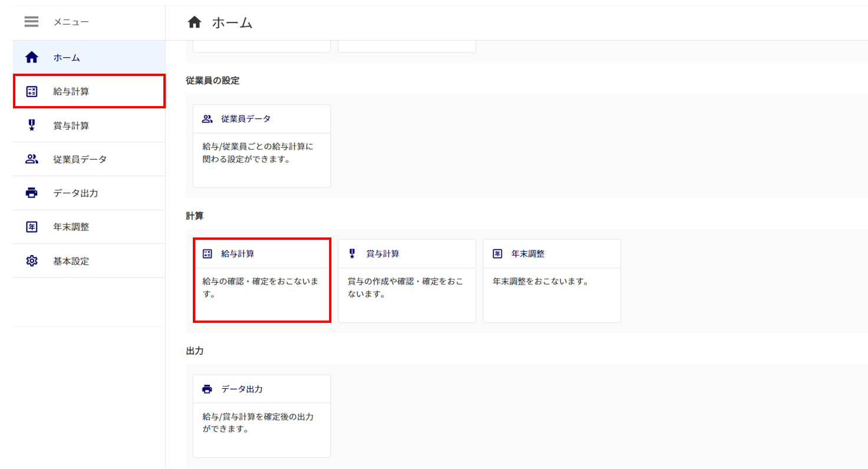Select the 賞与計算 label in the sidebar menu

tap(71, 125)
